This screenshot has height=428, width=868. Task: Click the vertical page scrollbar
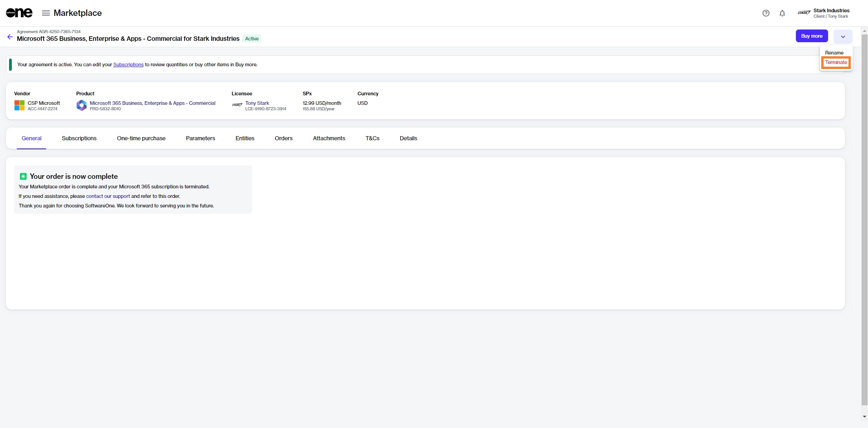point(864,218)
